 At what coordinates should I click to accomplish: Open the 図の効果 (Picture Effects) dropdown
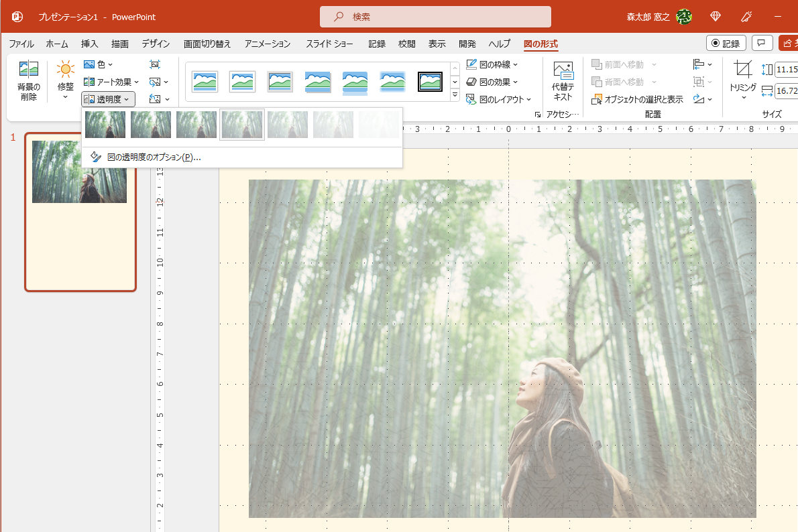click(492, 82)
